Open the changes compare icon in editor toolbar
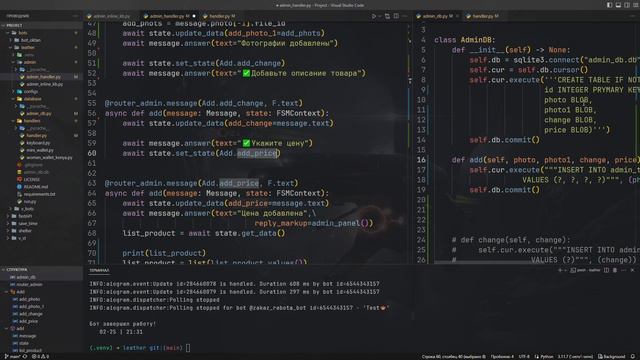The image size is (640, 360). pyautogui.click(x=387, y=16)
